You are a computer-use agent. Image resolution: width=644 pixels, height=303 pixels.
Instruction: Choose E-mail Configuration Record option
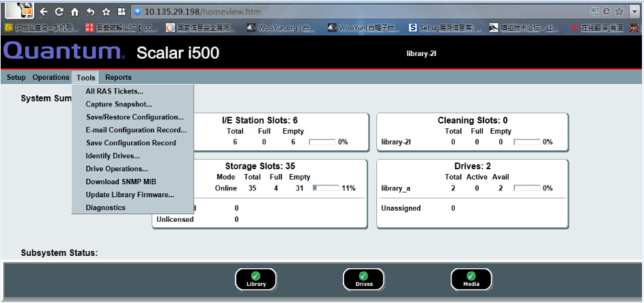(136, 130)
